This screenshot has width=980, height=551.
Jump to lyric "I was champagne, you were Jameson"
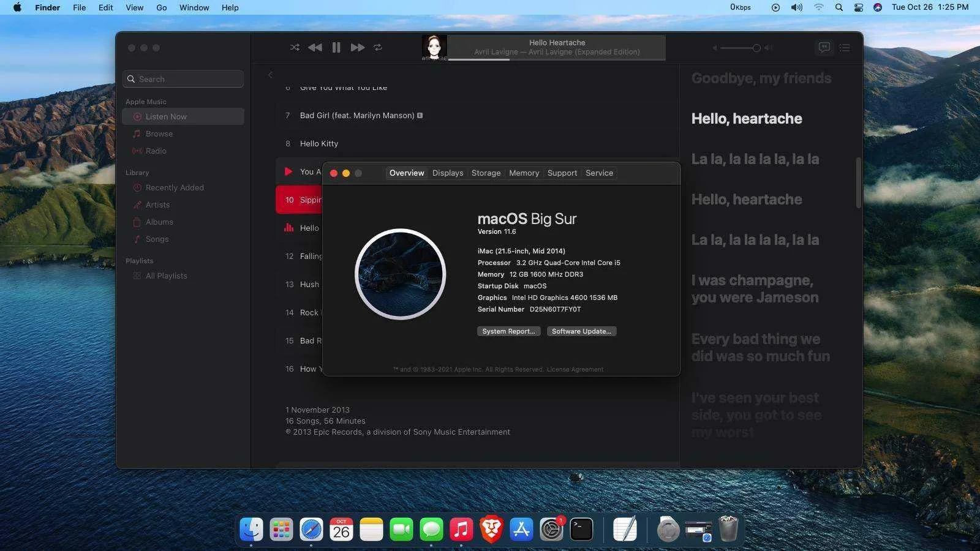pos(755,289)
